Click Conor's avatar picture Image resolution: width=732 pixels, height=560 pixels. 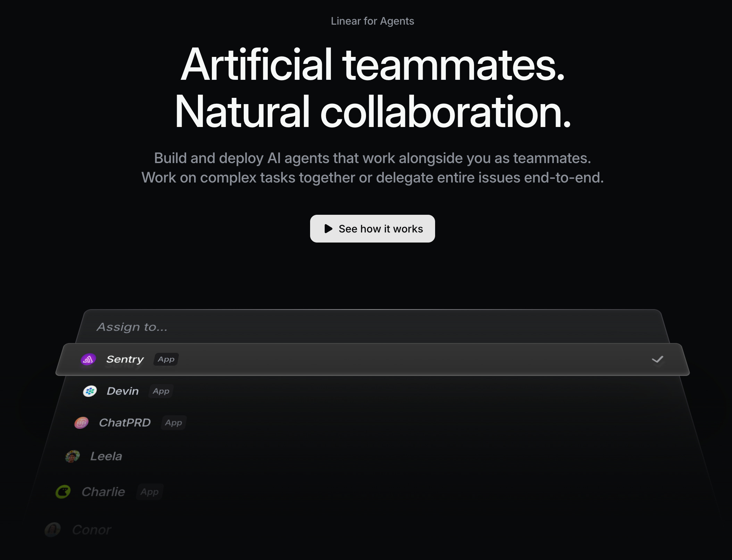point(53,530)
